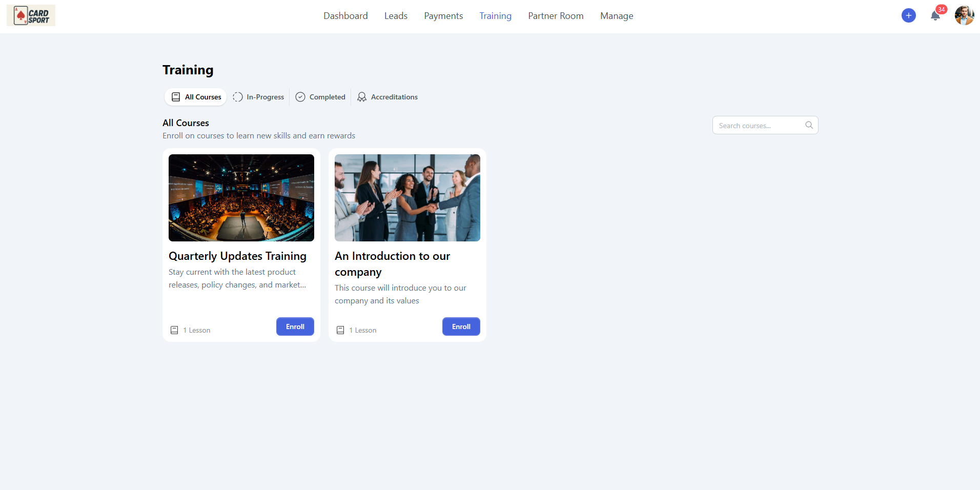
Task: Open Partner Room from navigation
Action: 556,16
